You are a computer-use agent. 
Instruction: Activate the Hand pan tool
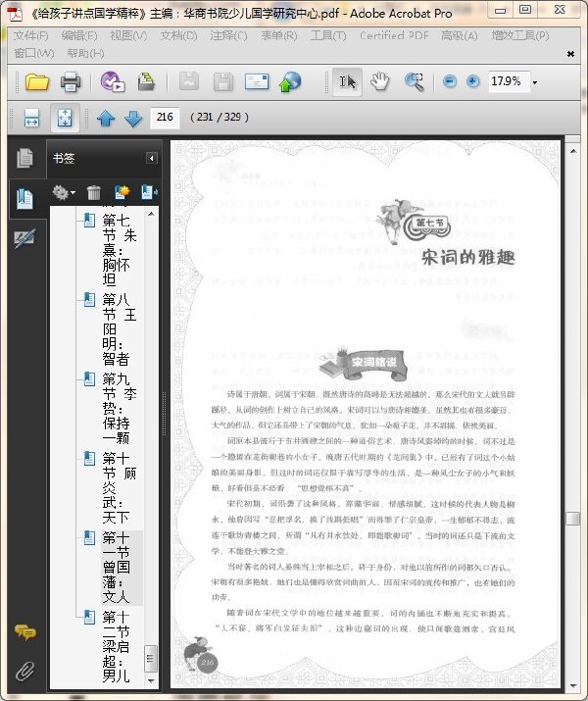coord(380,81)
